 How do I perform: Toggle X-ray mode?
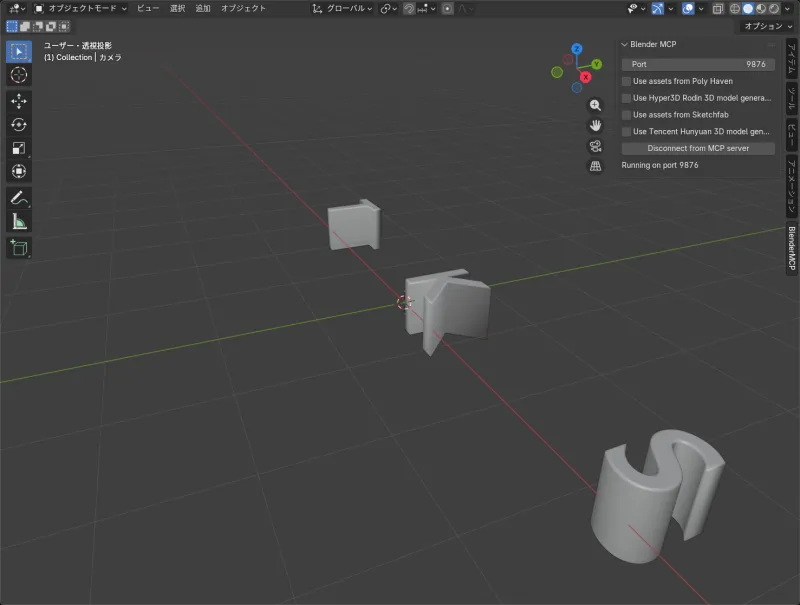point(718,9)
